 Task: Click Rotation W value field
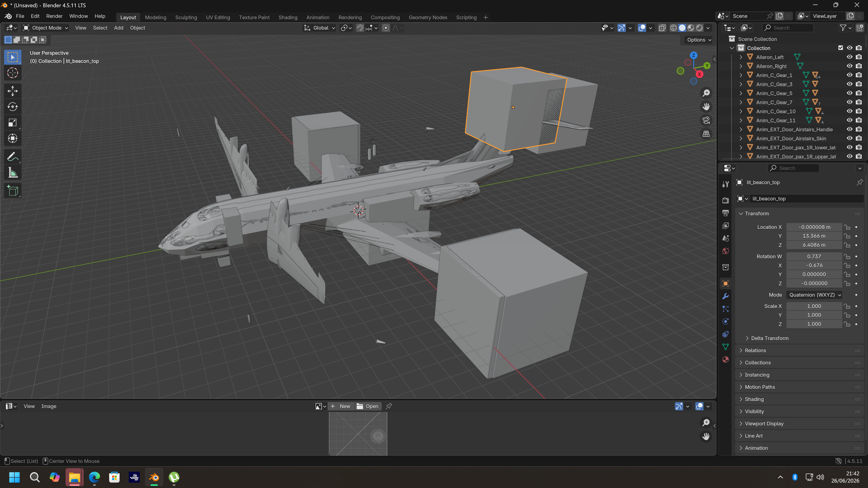(814, 256)
